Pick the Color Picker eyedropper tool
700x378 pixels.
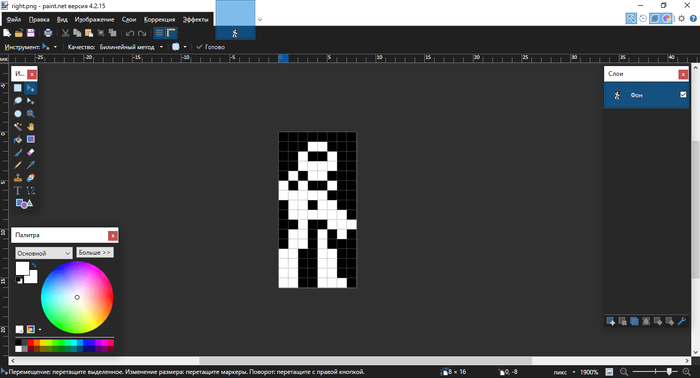[x=30, y=165]
